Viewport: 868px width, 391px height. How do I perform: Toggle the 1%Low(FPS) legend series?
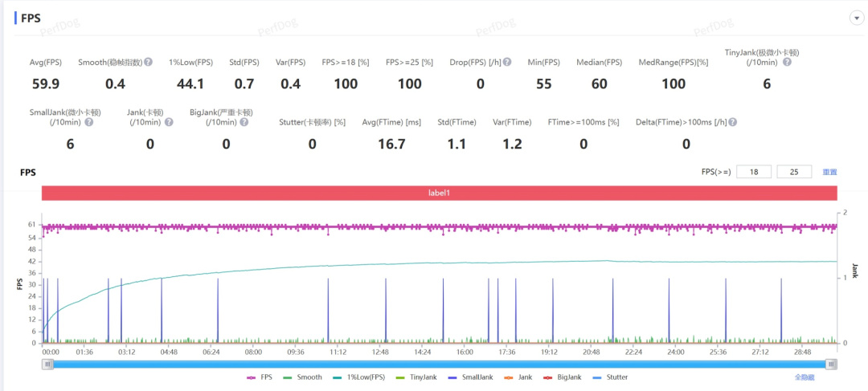coord(357,377)
